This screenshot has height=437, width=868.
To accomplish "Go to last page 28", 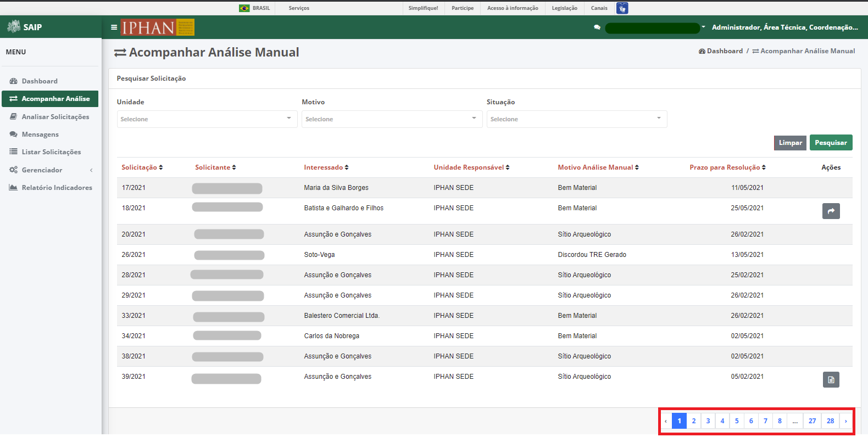I will click(x=831, y=421).
